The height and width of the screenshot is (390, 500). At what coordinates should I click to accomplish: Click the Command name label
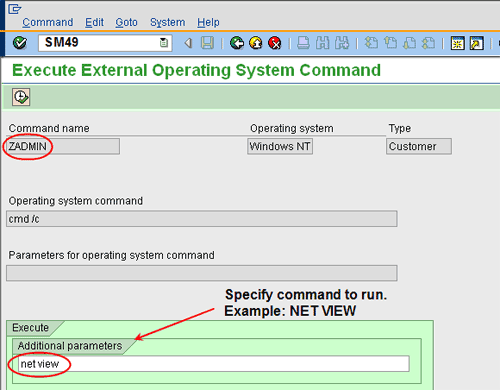[x=49, y=128]
